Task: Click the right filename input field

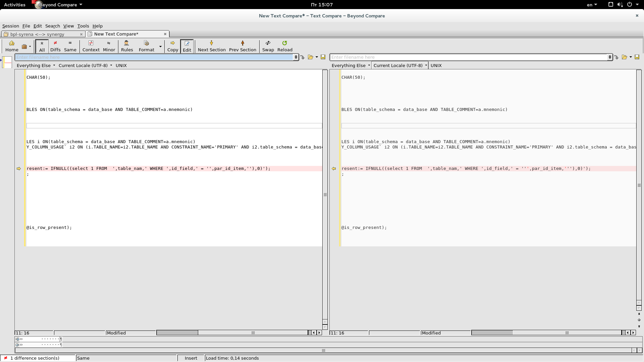Action: point(469,57)
